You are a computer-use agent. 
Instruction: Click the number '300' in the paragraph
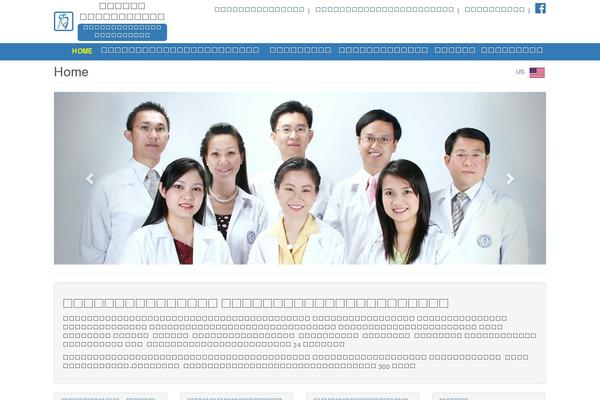(x=384, y=366)
